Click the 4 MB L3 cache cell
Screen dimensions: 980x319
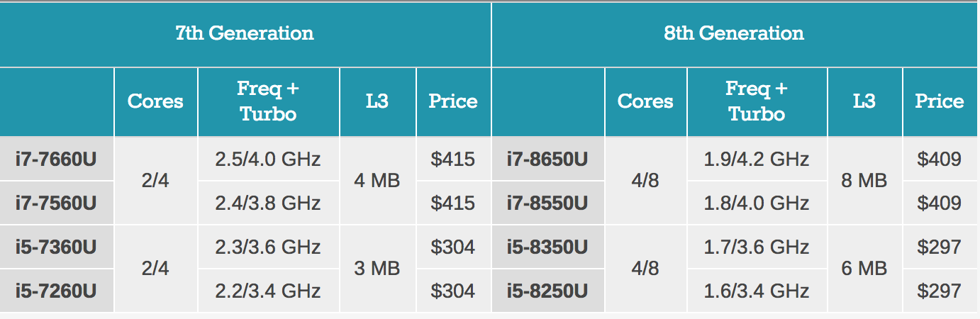pyautogui.click(x=377, y=181)
